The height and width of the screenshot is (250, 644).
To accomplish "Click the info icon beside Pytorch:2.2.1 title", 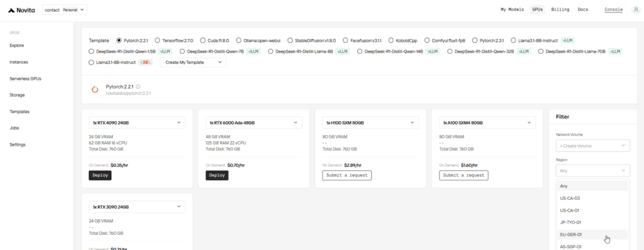I will 138,87.
